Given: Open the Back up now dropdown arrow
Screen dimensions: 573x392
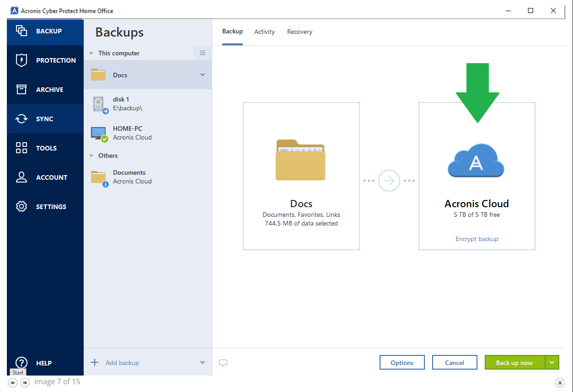Looking at the screenshot, I should click(552, 363).
